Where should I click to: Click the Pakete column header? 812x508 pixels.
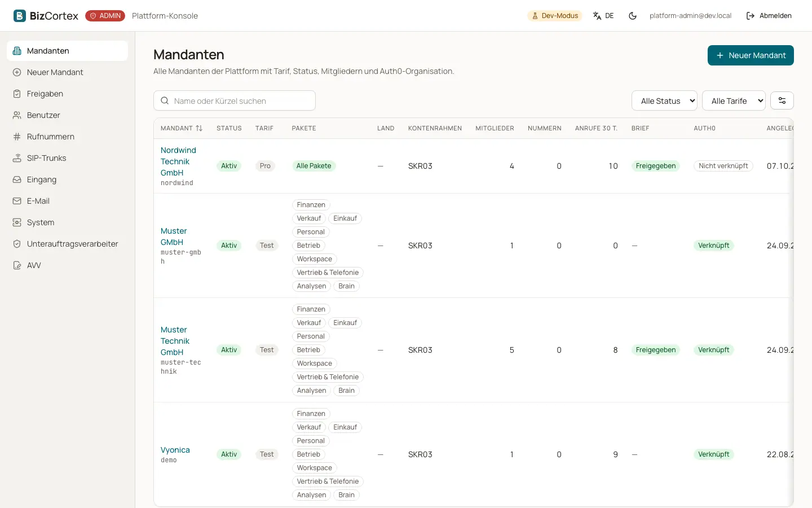[304, 128]
